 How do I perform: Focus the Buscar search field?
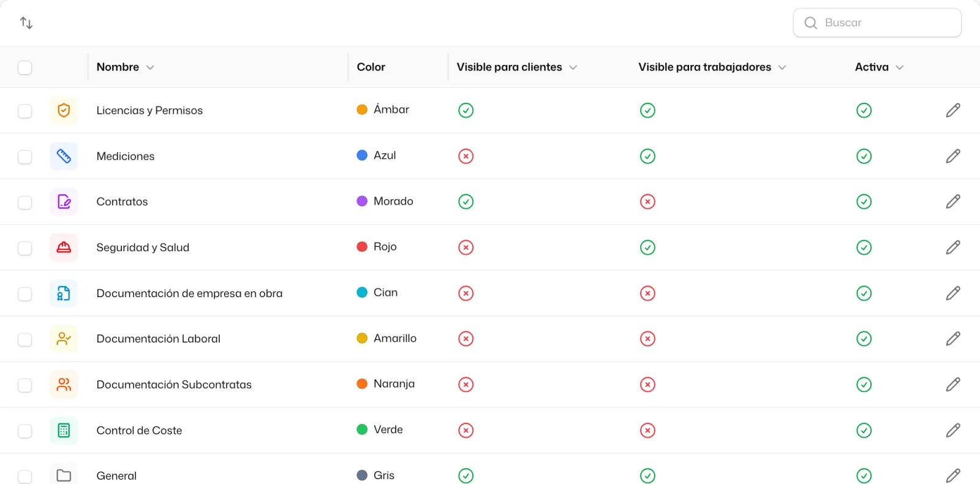tap(877, 23)
